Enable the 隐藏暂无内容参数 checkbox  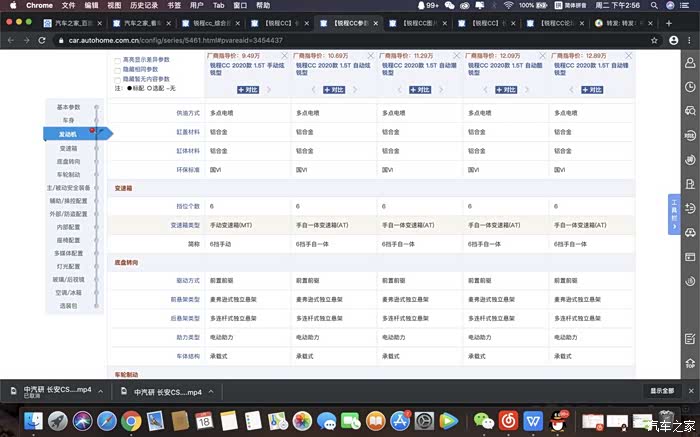[119, 78]
